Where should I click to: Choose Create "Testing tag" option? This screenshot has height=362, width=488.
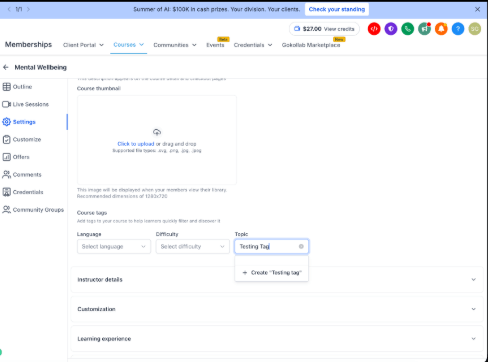[x=272, y=273]
